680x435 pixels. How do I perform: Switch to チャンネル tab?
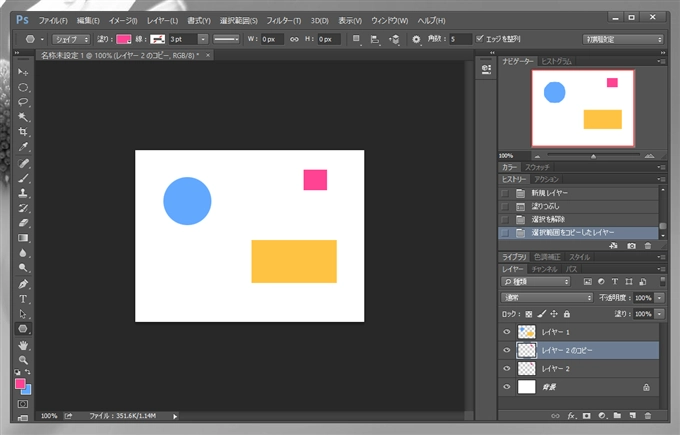[x=544, y=269]
